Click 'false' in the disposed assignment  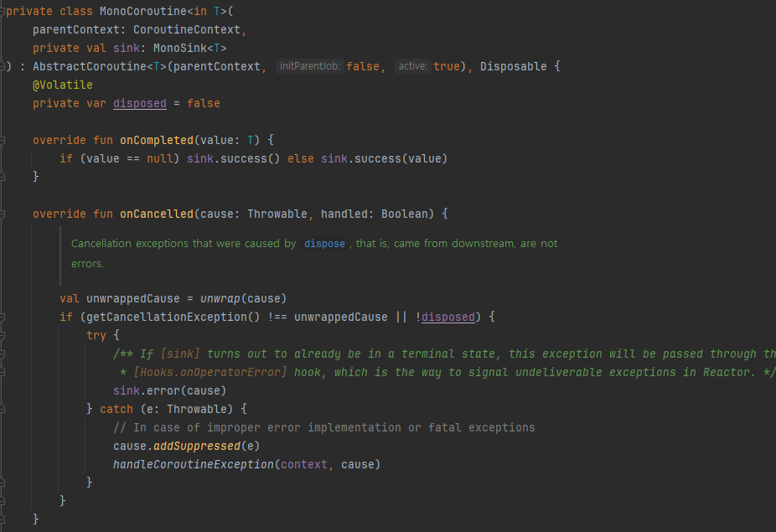[204, 103]
